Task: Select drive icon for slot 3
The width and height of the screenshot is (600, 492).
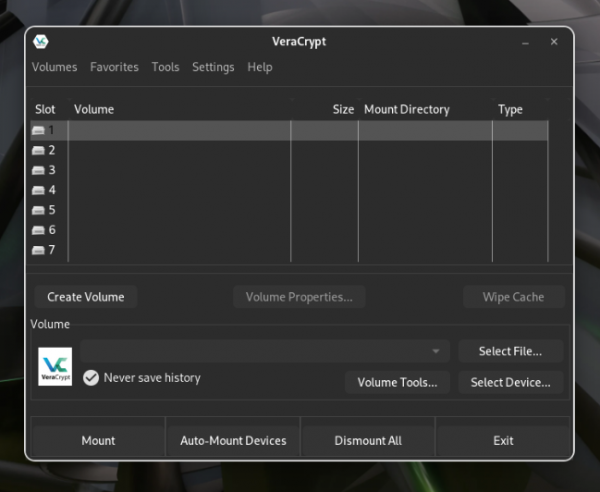Action: [38, 170]
